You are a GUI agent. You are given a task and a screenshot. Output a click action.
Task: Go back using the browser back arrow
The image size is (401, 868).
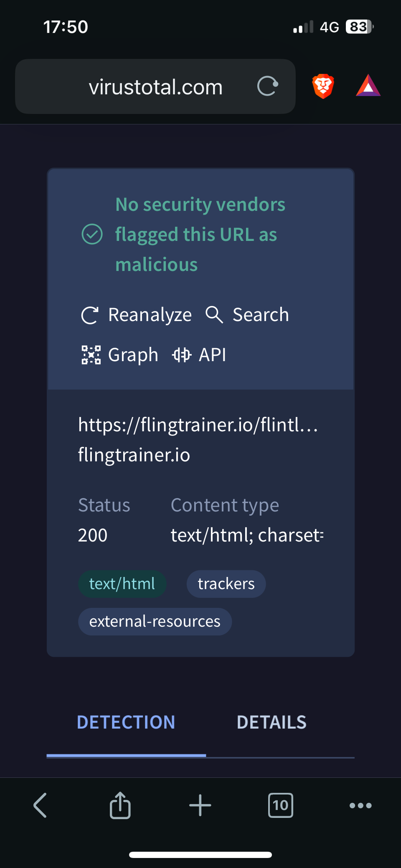(40, 805)
